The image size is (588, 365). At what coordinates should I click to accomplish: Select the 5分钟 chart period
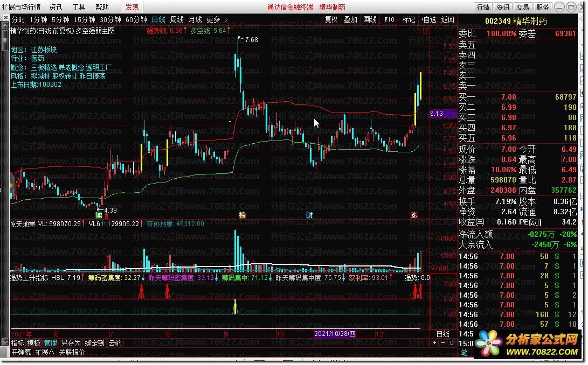[x=60, y=19]
